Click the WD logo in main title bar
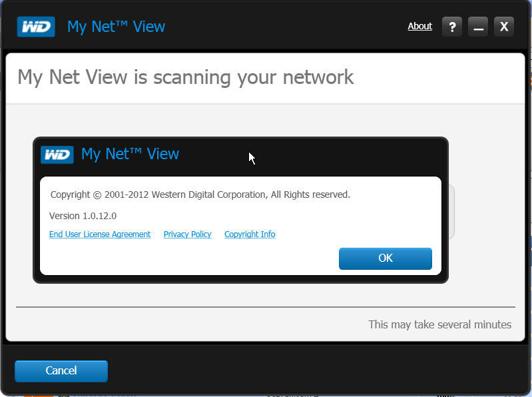 tap(36, 27)
